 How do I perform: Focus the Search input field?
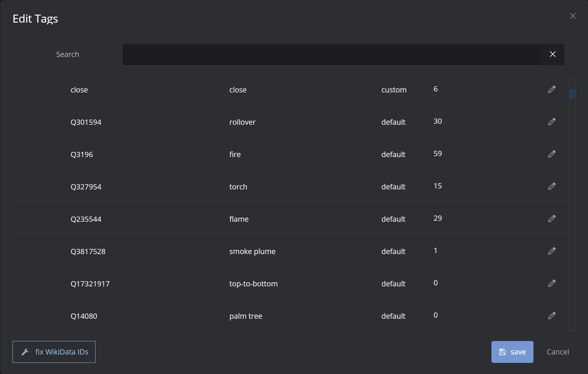[332, 55]
